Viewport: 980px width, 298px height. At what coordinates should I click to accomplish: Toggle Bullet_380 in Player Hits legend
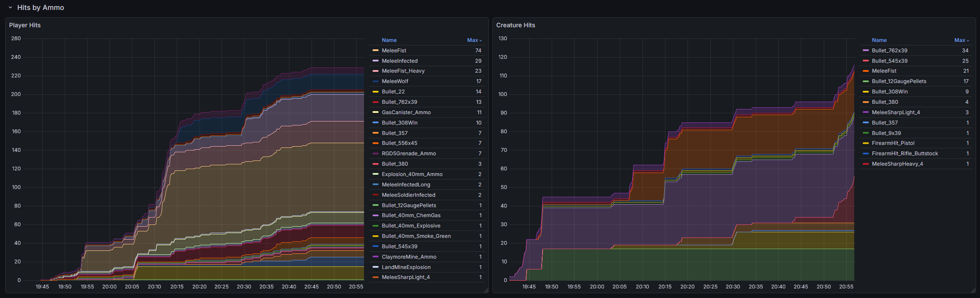(395, 164)
